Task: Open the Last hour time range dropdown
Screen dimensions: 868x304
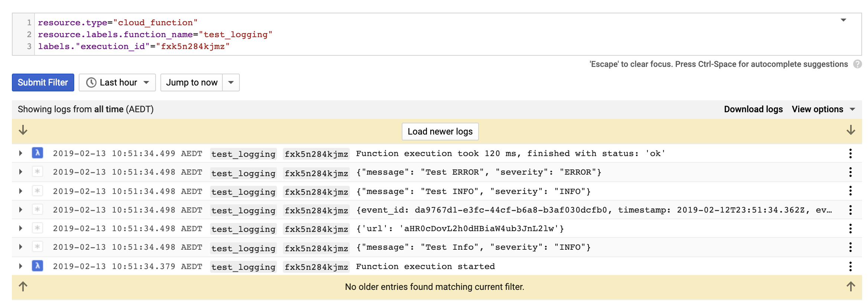Action: pyautogui.click(x=117, y=83)
